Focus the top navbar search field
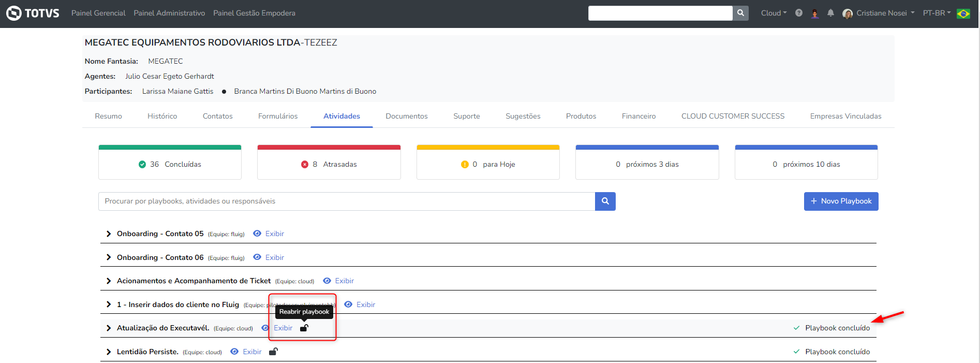This screenshot has width=980, height=363. pyautogui.click(x=660, y=13)
